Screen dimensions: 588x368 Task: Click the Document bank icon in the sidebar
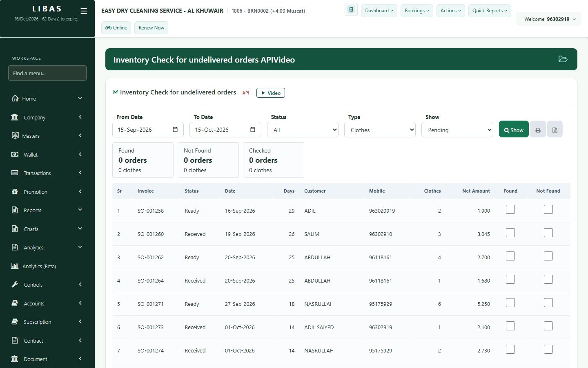15,359
